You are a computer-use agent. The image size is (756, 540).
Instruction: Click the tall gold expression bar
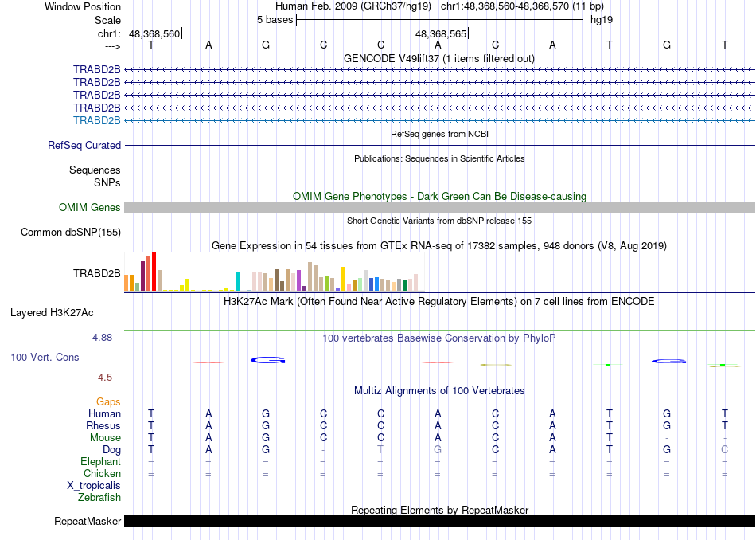point(343,279)
